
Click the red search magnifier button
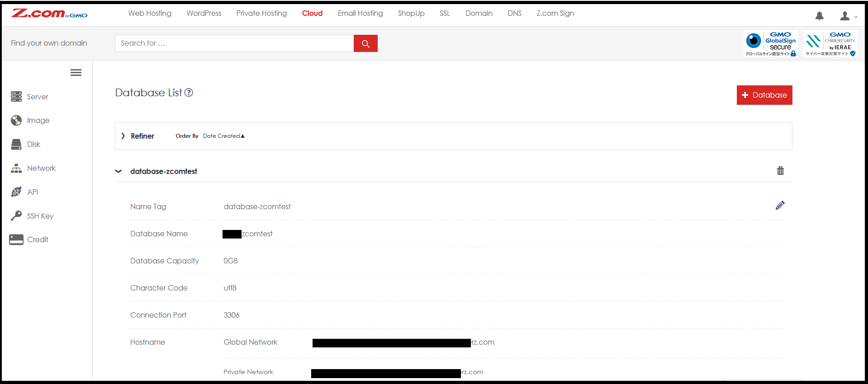tap(365, 43)
